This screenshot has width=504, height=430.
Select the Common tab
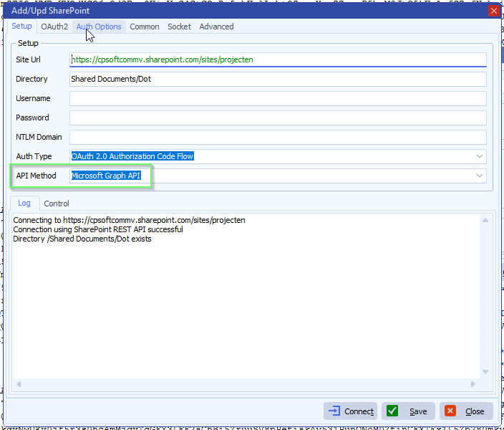pos(145,27)
